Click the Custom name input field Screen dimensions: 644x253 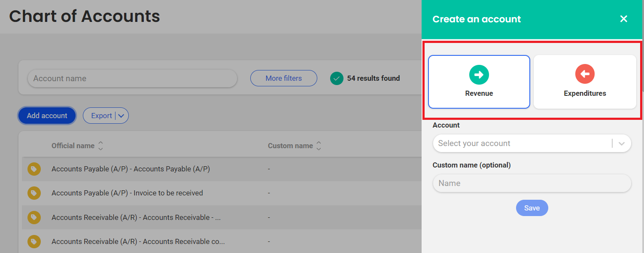[x=532, y=183]
